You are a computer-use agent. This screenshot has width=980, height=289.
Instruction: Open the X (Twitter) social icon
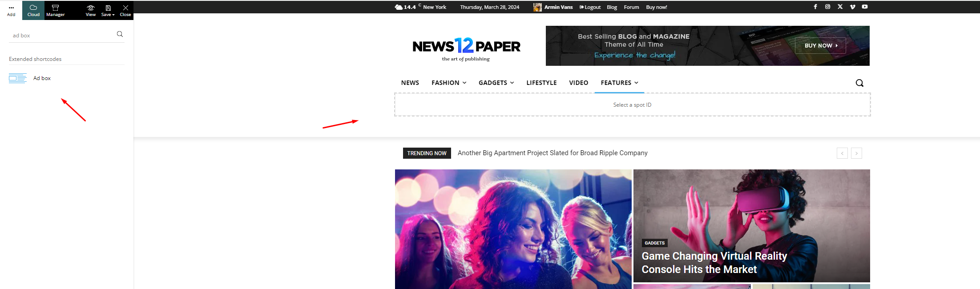click(840, 7)
